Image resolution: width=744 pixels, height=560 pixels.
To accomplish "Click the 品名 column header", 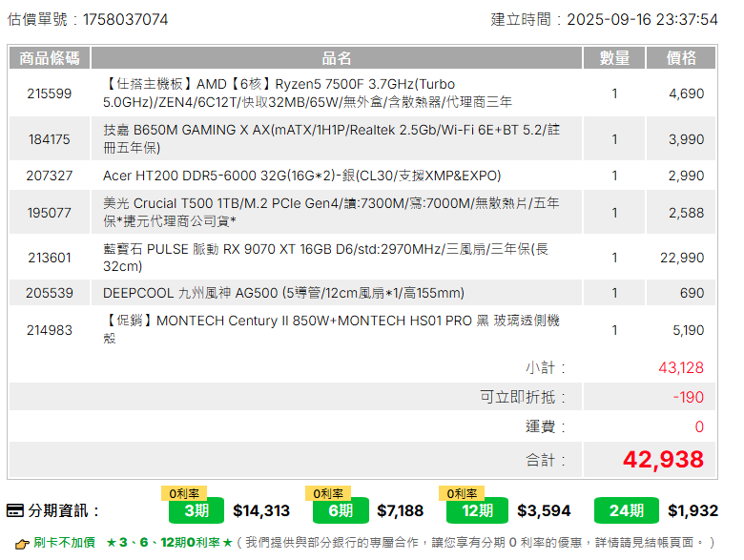I will (x=337, y=58).
